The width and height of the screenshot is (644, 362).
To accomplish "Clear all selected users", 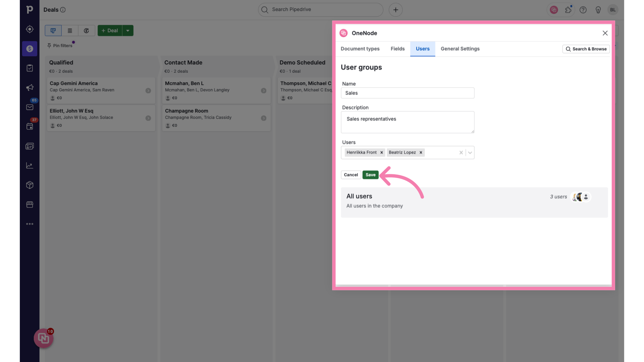I will pyautogui.click(x=461, y=153).
